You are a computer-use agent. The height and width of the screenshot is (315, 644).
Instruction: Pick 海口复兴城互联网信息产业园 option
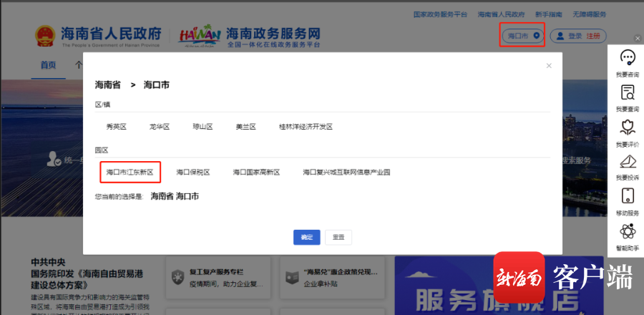coord(346,173)
